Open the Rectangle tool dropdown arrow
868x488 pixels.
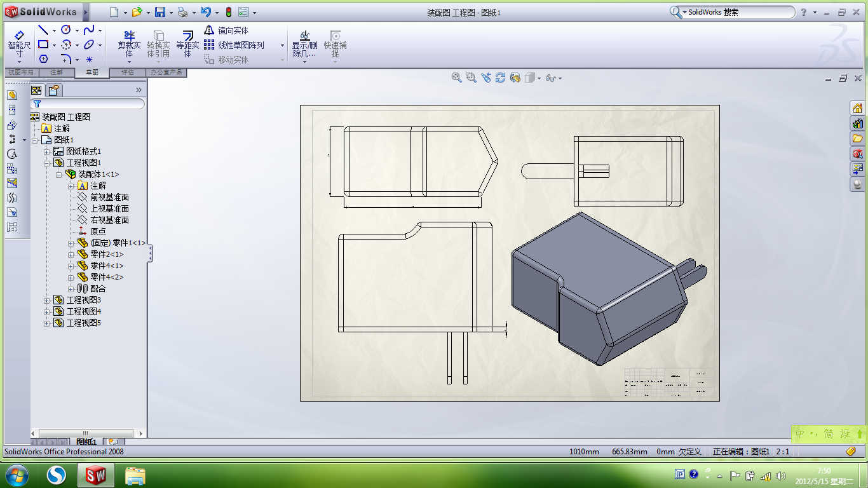point(54,45)
